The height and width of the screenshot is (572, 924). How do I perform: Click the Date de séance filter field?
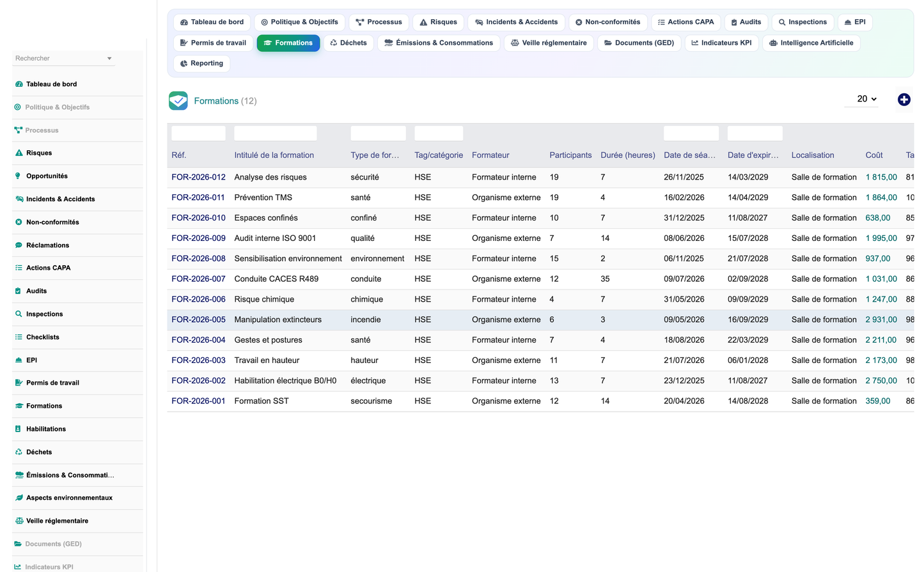click(691, 134)
